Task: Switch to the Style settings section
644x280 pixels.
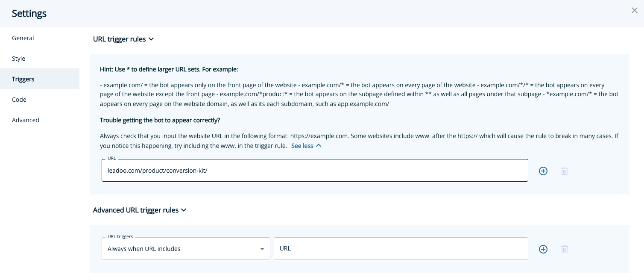Action: click(18, 58)
